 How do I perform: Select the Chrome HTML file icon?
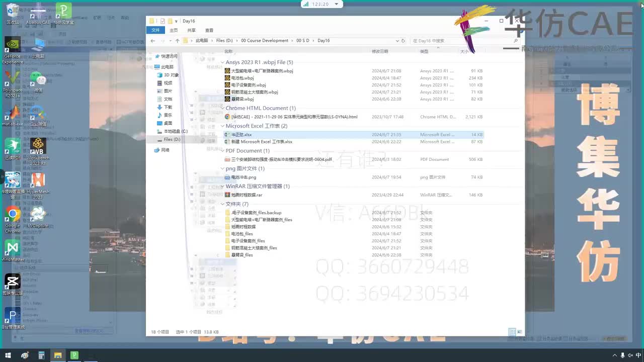tap(227, 117)
